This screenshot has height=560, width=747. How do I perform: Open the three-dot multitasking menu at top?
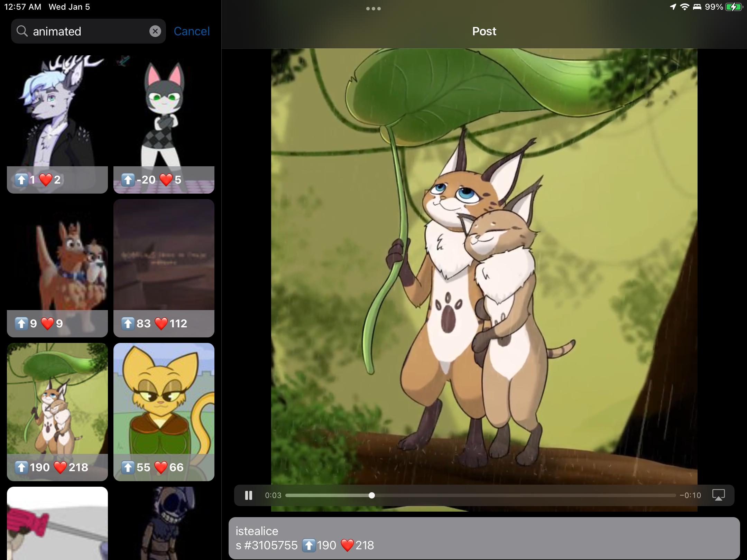[x=373, y=9]
